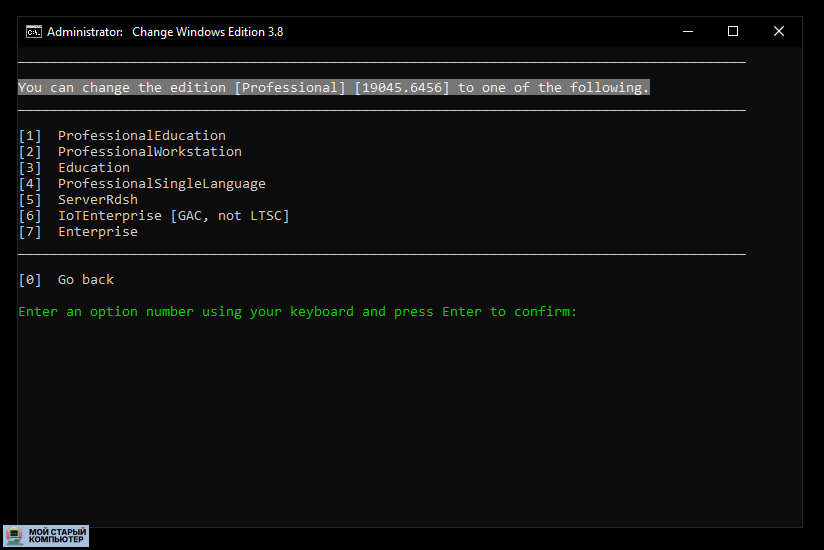This screenshot has width=824, height=550.
Task: Select the IoTEnterprise [GAC, not LTSC] line
Action: pos(173,215)
